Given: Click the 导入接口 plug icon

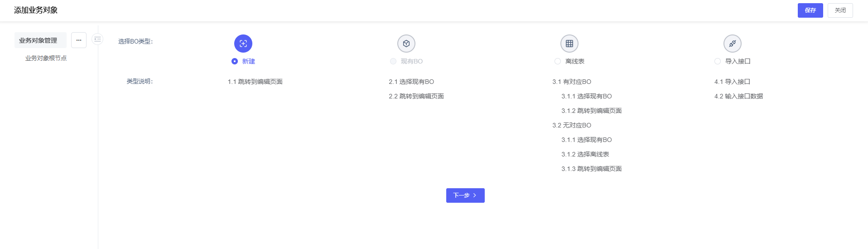Looking at the screenshot, I should (733, 44).
